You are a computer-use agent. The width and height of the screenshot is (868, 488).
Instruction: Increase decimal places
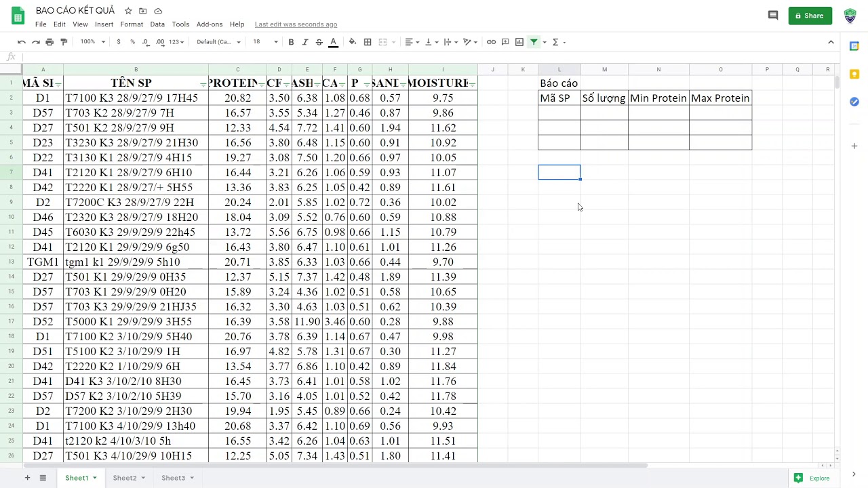(160, 42)
